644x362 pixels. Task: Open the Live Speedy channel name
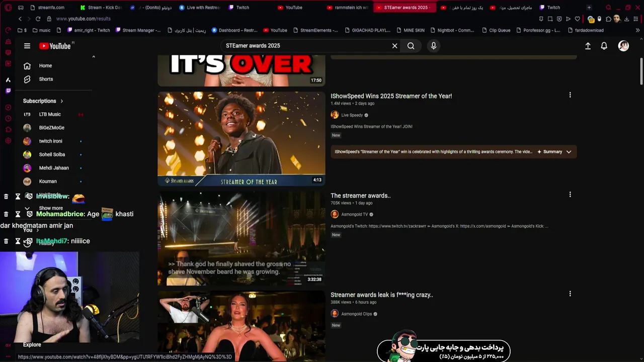pos(352,115)
